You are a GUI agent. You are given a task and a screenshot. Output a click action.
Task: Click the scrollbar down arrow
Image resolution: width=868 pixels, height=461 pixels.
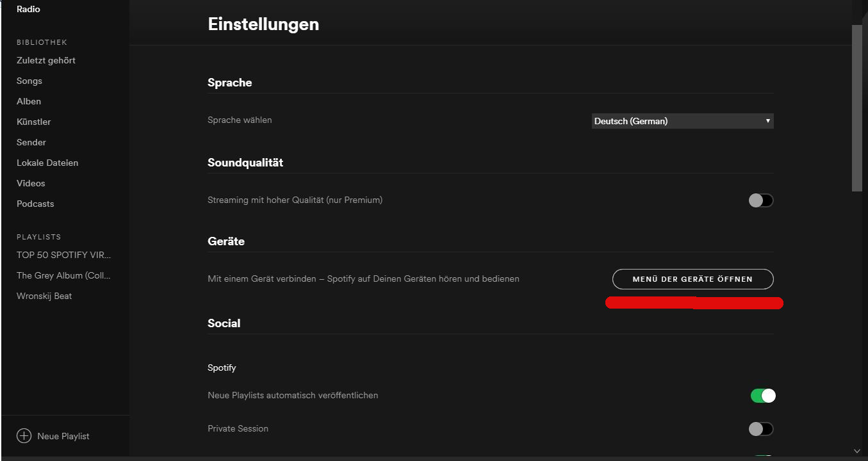857,451
